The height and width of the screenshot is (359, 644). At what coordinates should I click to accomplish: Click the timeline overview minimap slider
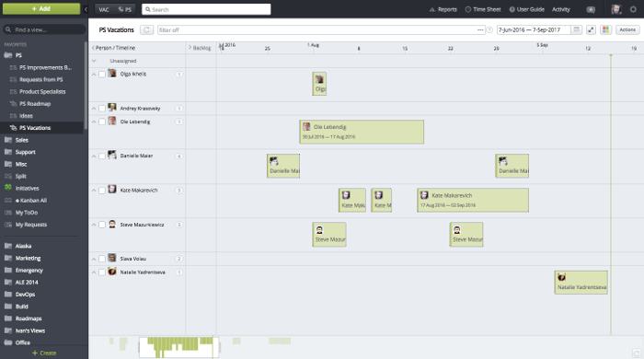pyautogui.click(x=178, y=348)
